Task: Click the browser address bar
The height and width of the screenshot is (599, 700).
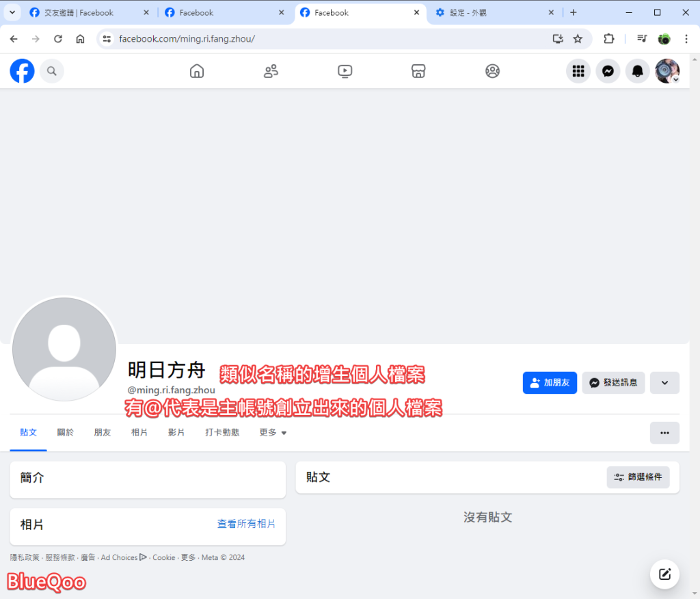Action: pyautogui.click(x=328, y=39)
